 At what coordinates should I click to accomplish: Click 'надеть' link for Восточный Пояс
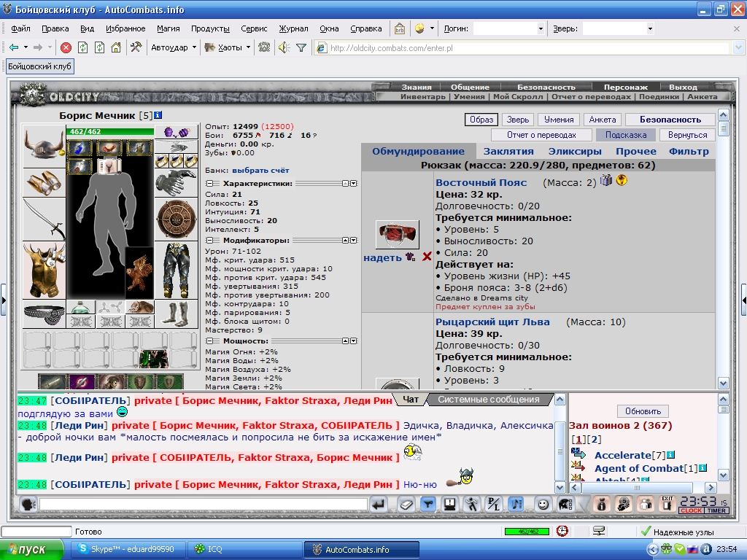pos(382,257)
